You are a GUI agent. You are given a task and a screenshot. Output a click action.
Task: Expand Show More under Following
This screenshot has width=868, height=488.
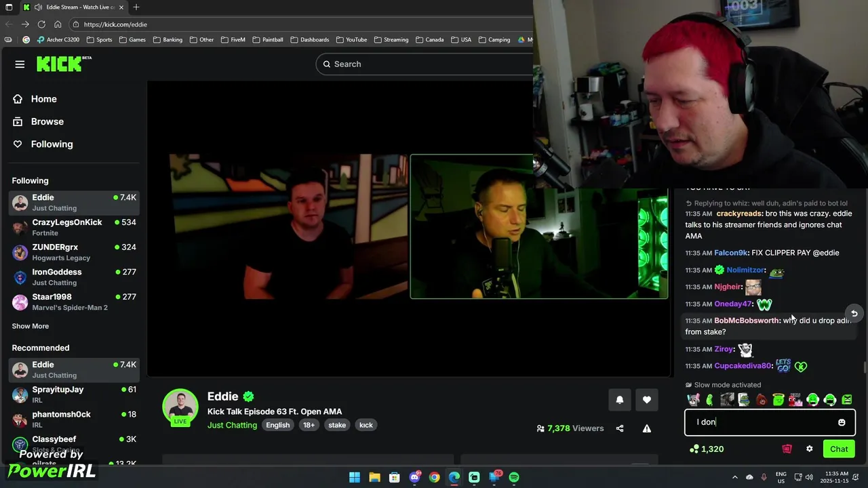[x=30, y=326]
